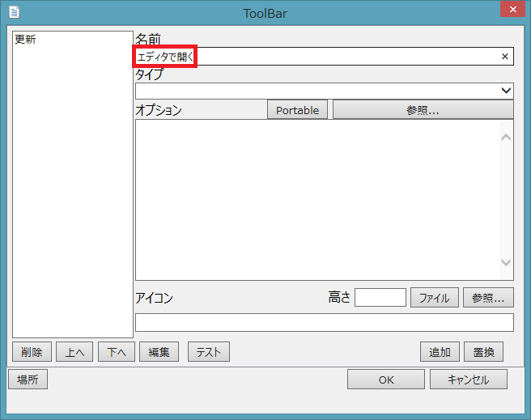Confirm the dialog with OK
Screen dimensions: 531x420
[386, 380]
